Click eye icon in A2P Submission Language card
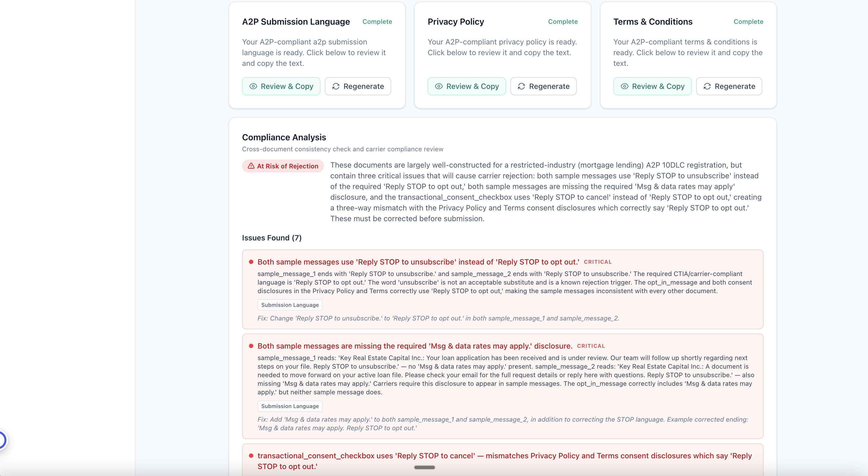Screen dimensions: 868x476 pos(253,86)
